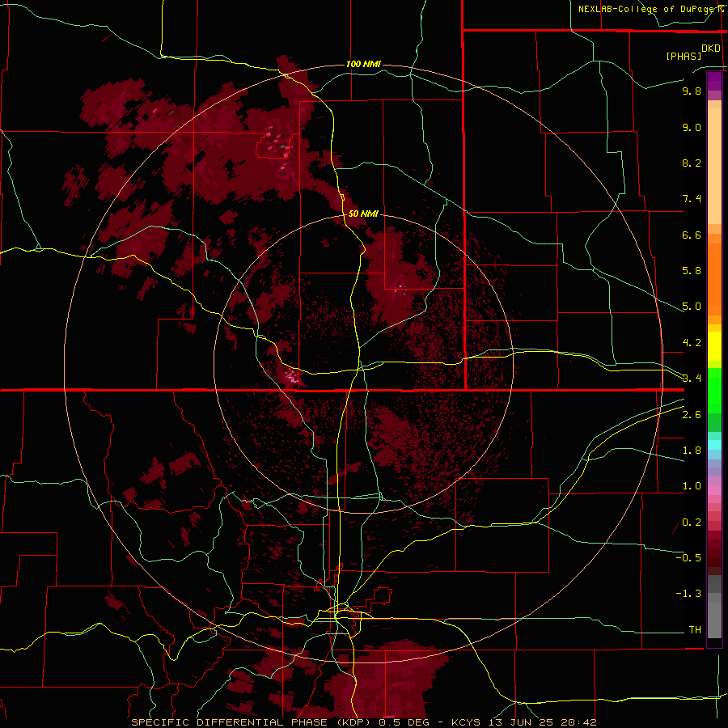Click the 0.2 scale value
The width and height of the screenshot is (728, 728).
[692, 523]
